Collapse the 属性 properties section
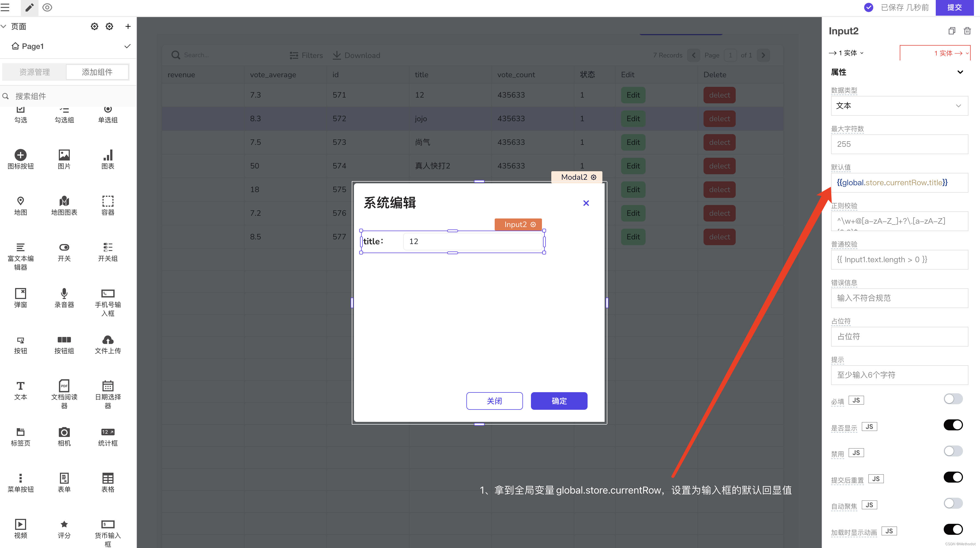Image resolution: width=980 pixels, height=548 pixels. click(x=960, y=72)
